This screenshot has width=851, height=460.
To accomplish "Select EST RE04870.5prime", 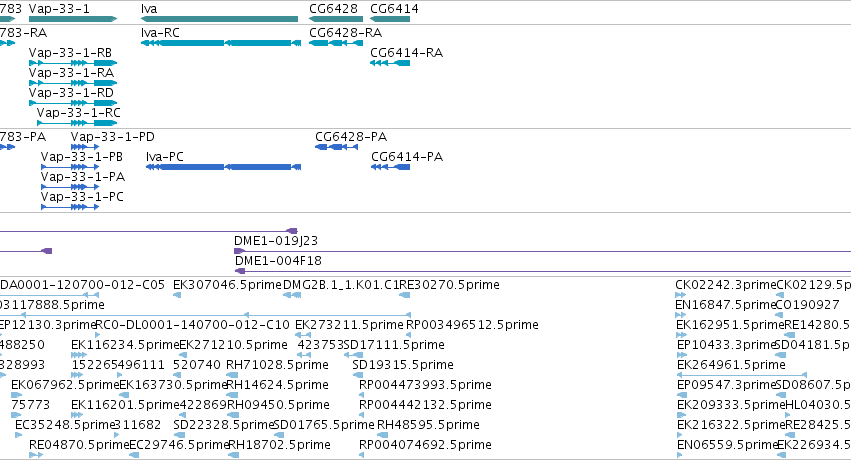I will (x=79, y=445).
